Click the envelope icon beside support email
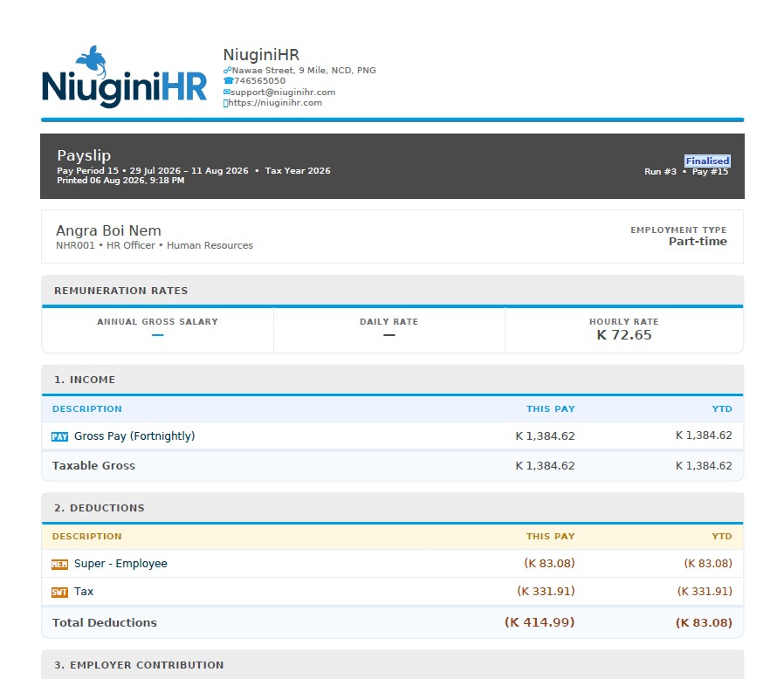Image resolution: width=784 pixels, height=679 pixels. (x=226, y=92)
